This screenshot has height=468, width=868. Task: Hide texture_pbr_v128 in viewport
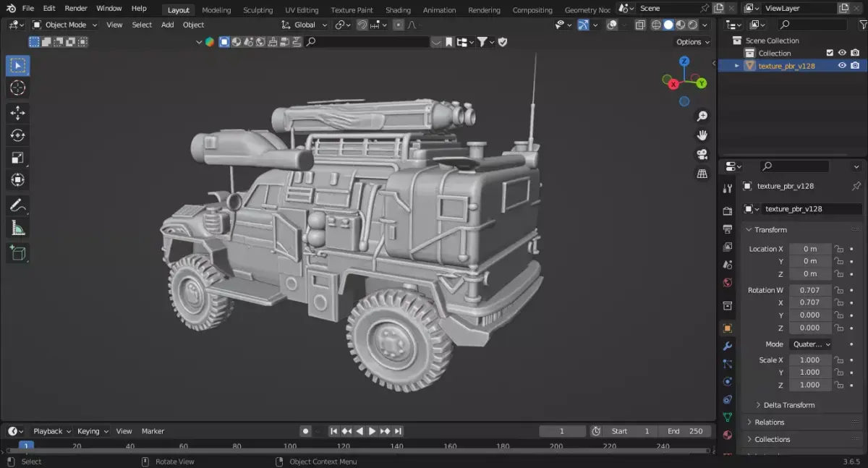click(x=842, y=65)
